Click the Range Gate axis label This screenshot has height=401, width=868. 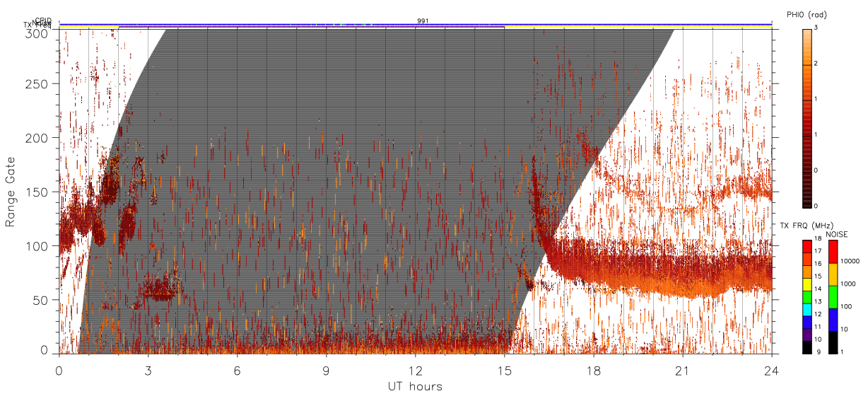click(x=11, y=192)
